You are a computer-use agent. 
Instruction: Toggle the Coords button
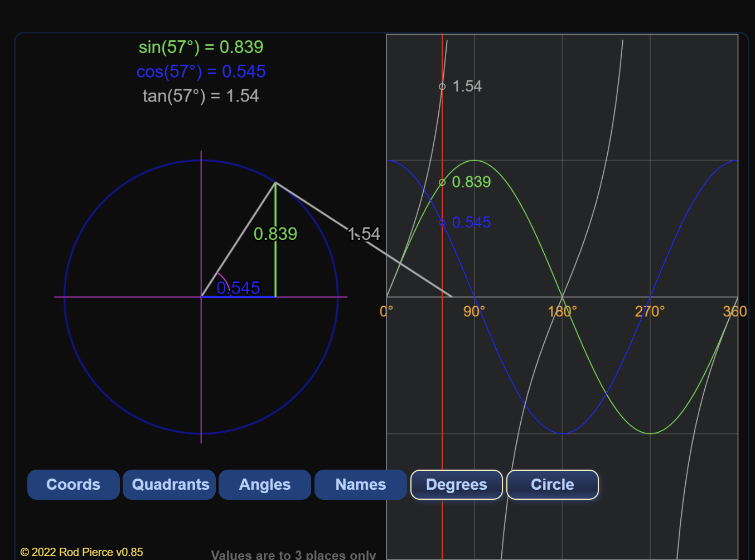click(73, 485)
